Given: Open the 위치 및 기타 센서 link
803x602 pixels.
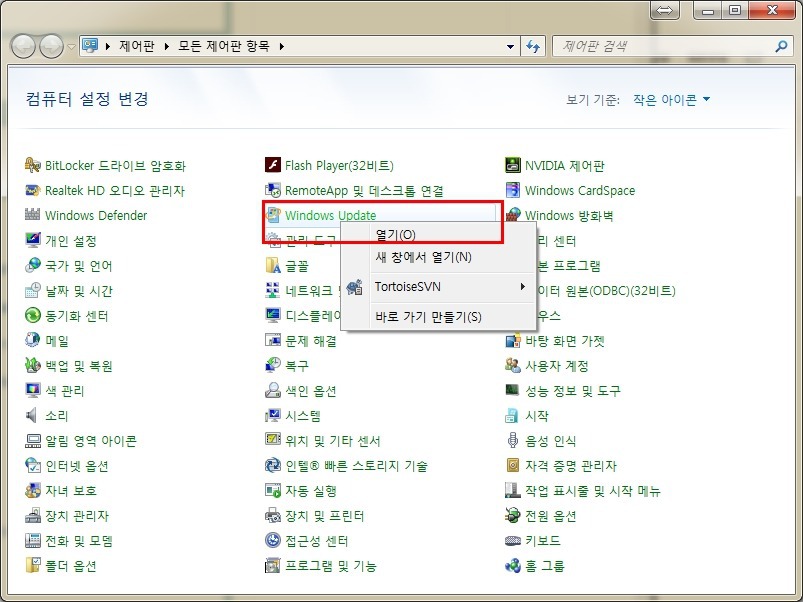Looking at the screenshot, I should [x=333, y=440].
